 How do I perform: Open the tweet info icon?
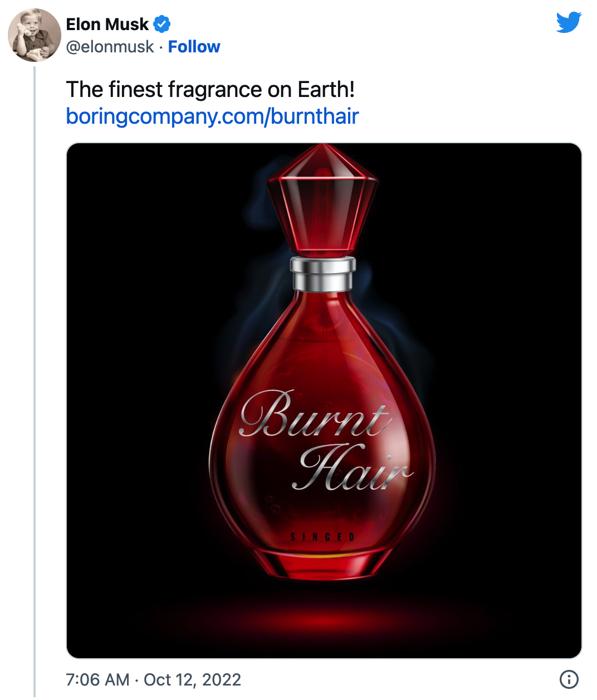[569, 679]
